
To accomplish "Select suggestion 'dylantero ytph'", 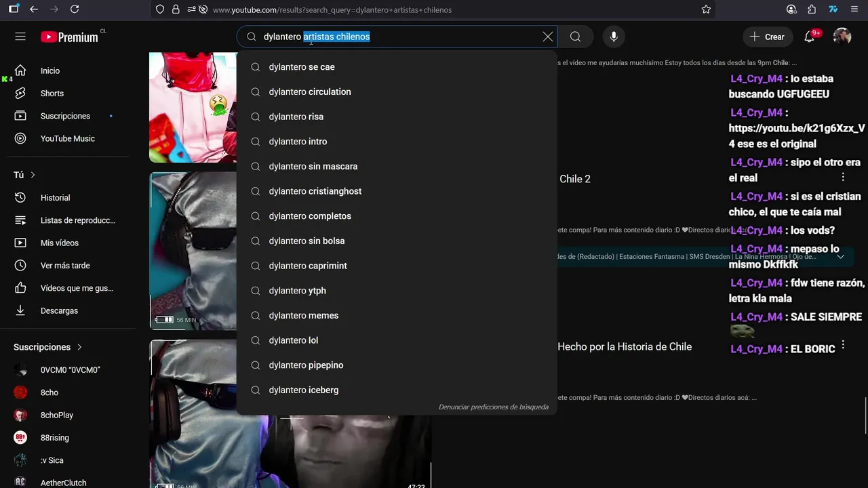I will (x=397, y=291).
